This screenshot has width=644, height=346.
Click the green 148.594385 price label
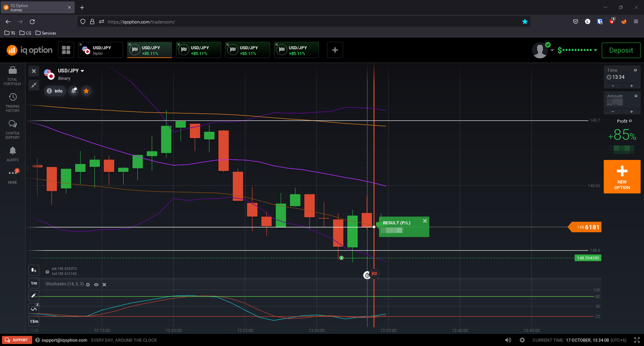pos(588,258)
